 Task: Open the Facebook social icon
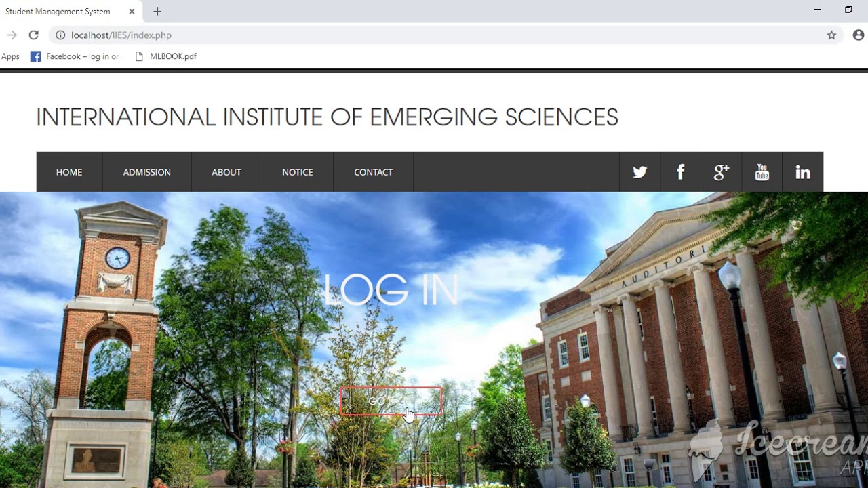pos(680,172)
